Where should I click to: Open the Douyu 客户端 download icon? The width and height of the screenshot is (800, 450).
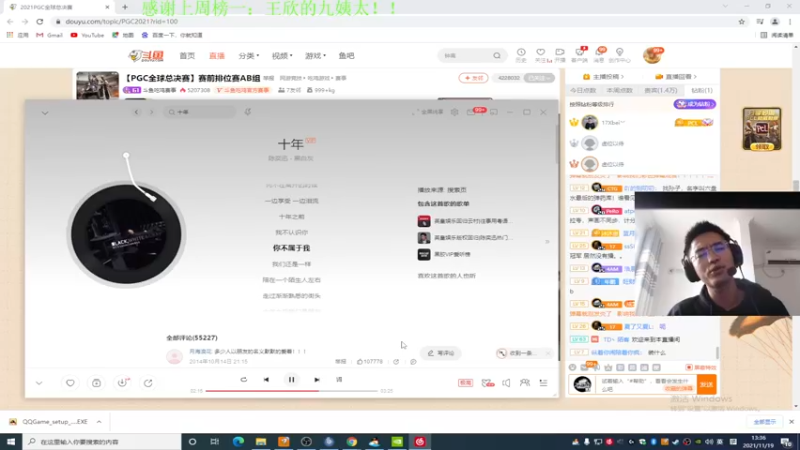tap(580, 55)
